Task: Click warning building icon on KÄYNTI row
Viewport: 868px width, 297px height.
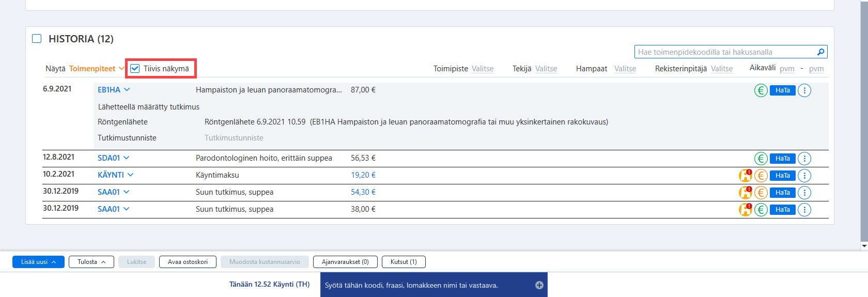Action: (745, 176)
